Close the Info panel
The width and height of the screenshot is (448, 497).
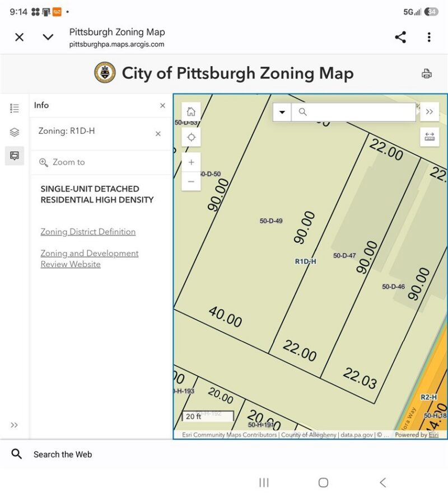[x=162, y=106]
